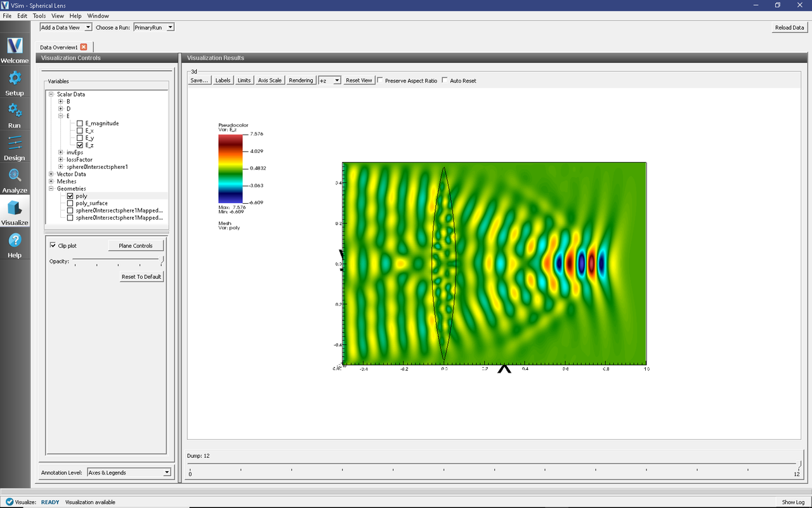
Task: Expand the Vector Data tree node
Action: pyautogui.click(x=51, y=174)
